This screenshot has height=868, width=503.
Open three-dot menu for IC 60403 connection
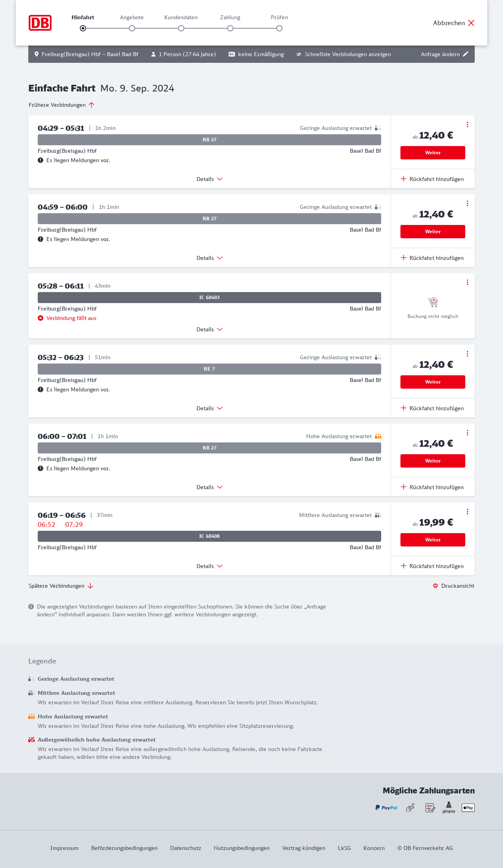(467, 282)
